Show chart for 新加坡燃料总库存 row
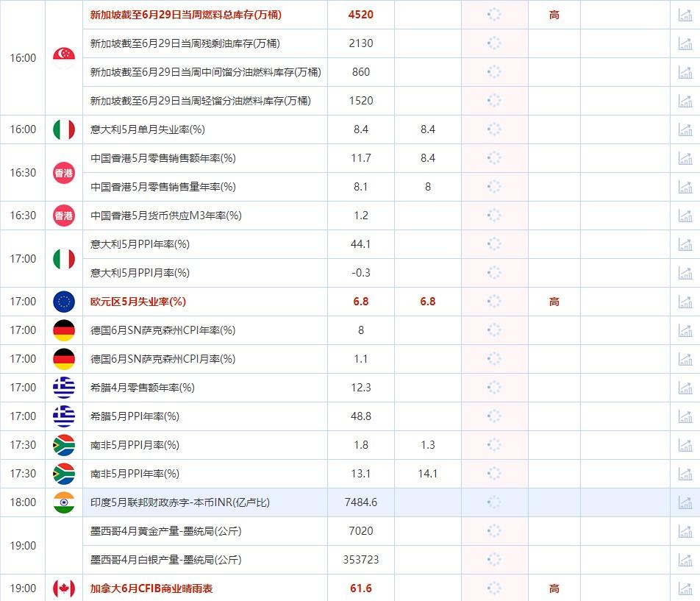Screen dimensions: 700x601 coord(685,15)
